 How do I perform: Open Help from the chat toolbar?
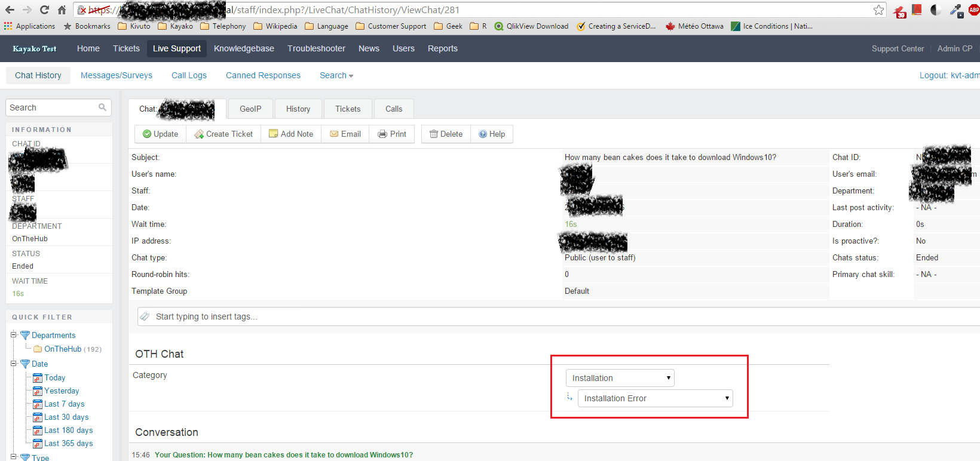point(492,134)
